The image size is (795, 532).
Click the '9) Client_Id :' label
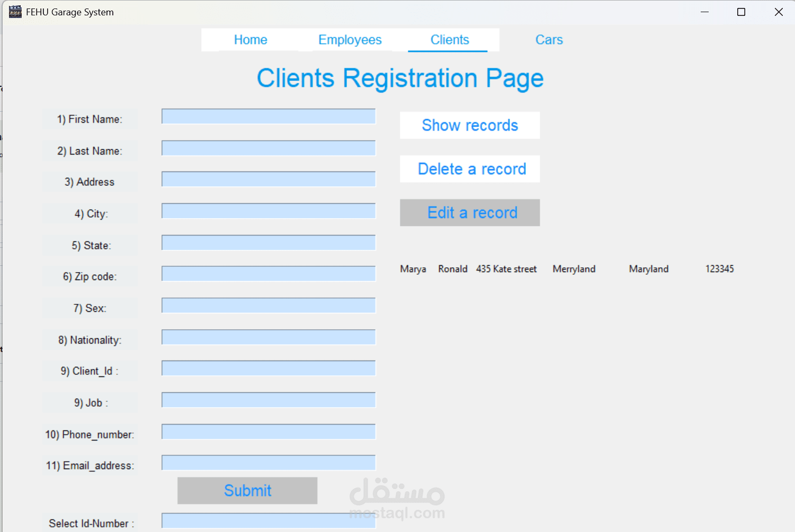point(90,371)
